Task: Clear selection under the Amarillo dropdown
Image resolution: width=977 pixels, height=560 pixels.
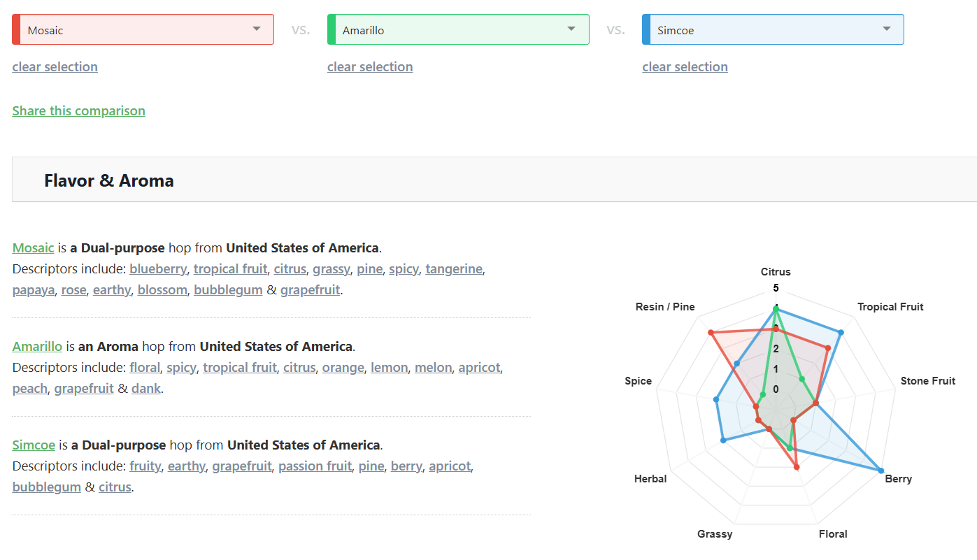Action: [x=370, y=67]
